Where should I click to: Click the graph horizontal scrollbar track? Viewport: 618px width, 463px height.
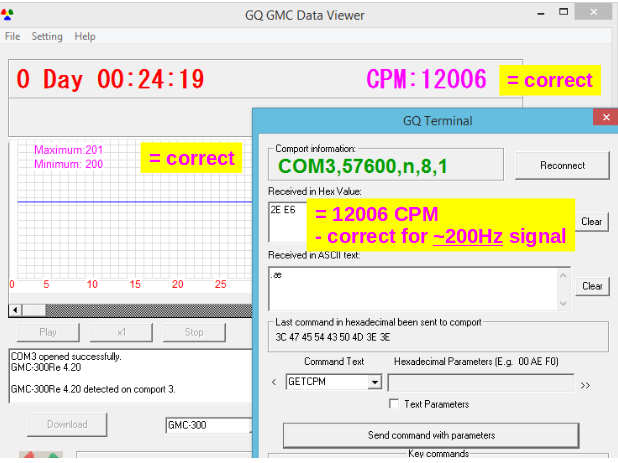pyautogui.click(x=149, y=310)
